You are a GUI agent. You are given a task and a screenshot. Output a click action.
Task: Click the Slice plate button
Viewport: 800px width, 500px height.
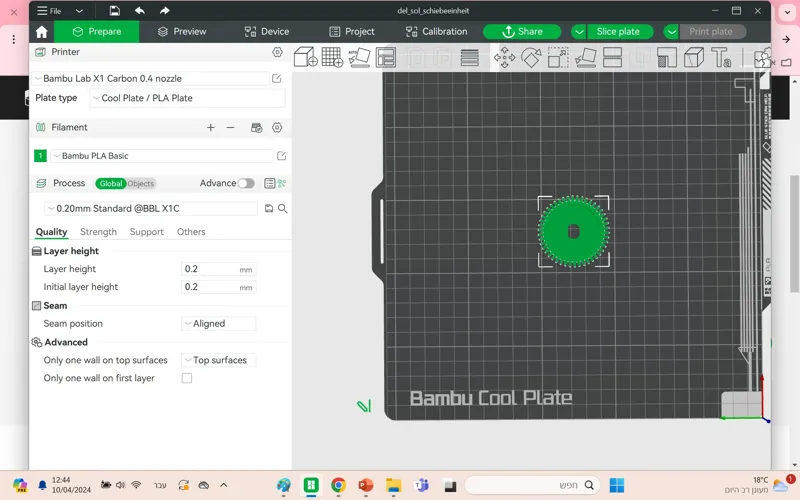pyautogui.click(x=620, y=32)
